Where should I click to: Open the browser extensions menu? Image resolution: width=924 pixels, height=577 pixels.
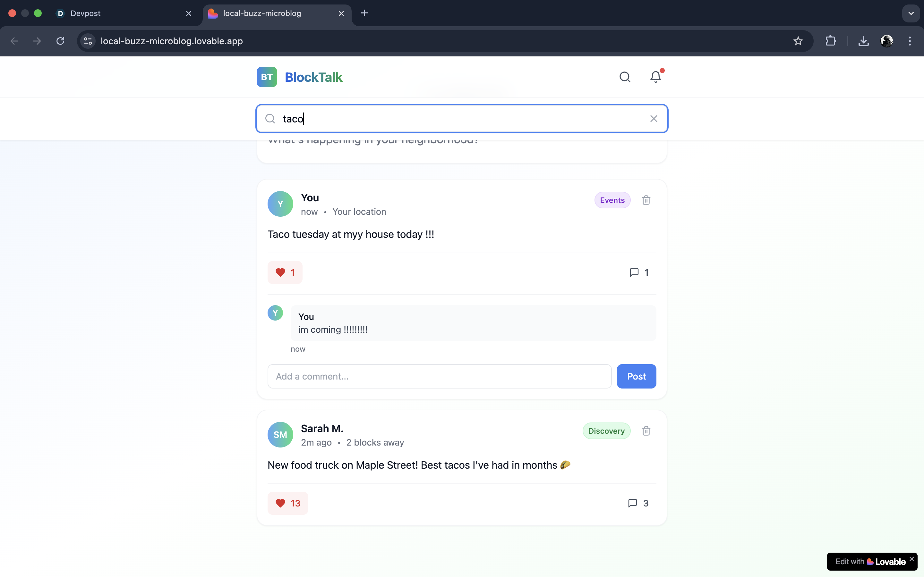coord(830,41)
